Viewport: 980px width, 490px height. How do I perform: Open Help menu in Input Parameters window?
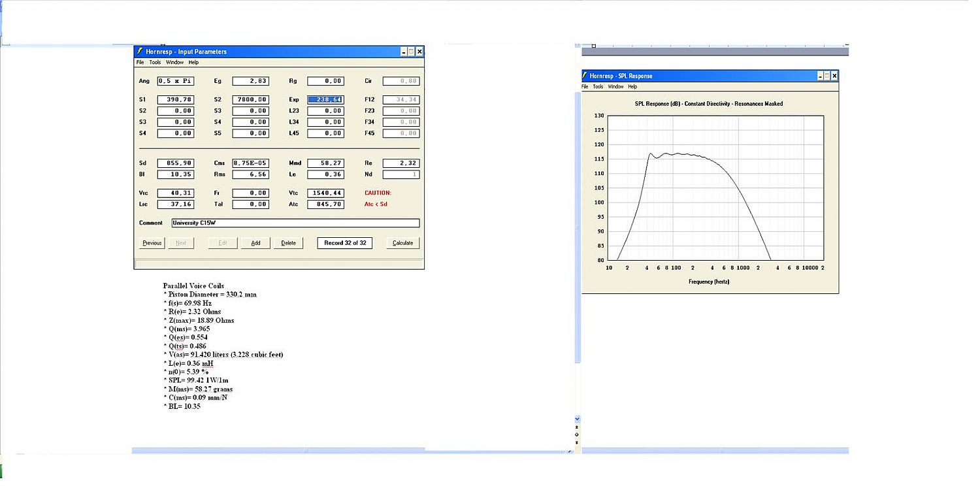193,63
